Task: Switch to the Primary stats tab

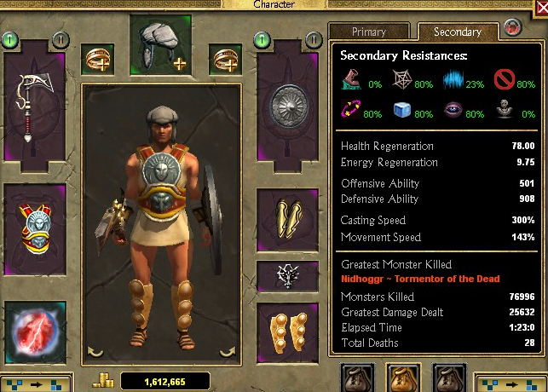Action: [x=369, y=32]
